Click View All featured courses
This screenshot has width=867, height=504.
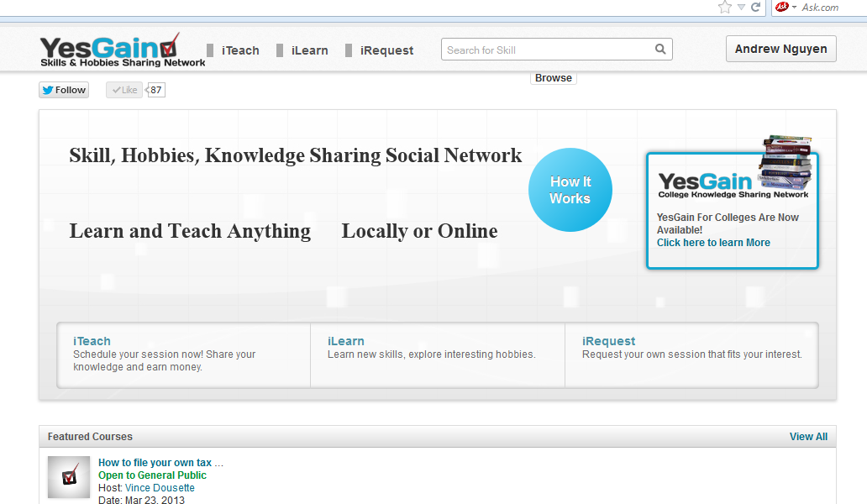tap(808, 437)
